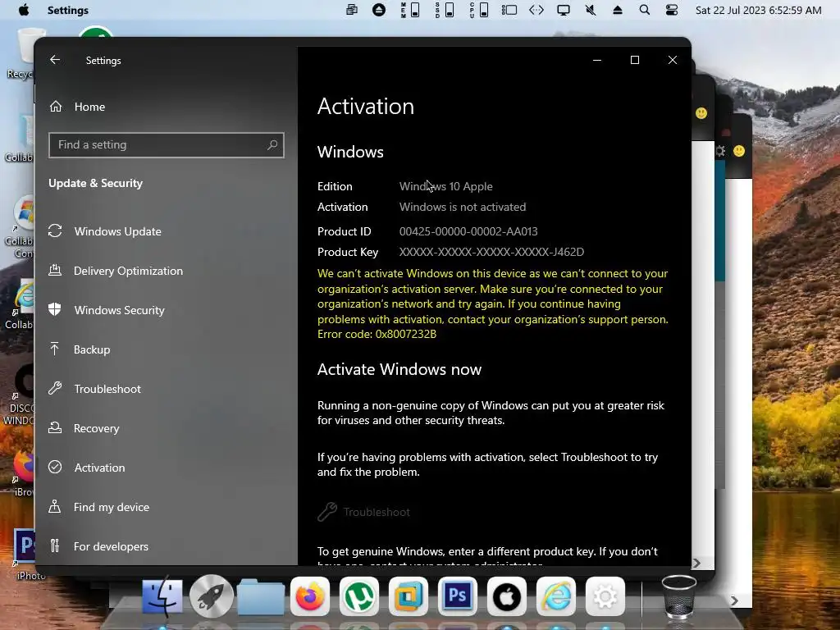Launch uTorrent from the dock

point(359,596)
